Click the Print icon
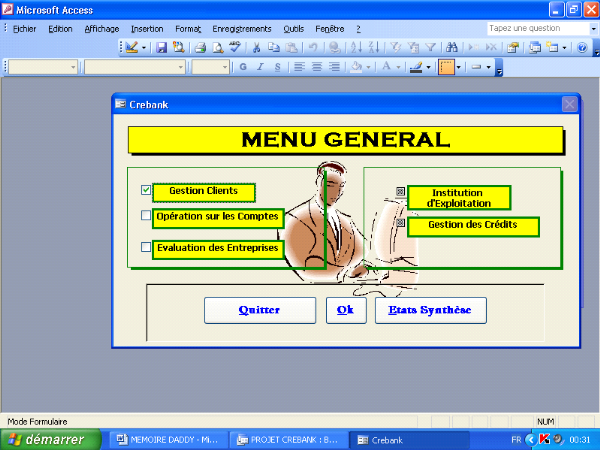Viewport: 600px width, 450px height. click(x=200, y=47)
